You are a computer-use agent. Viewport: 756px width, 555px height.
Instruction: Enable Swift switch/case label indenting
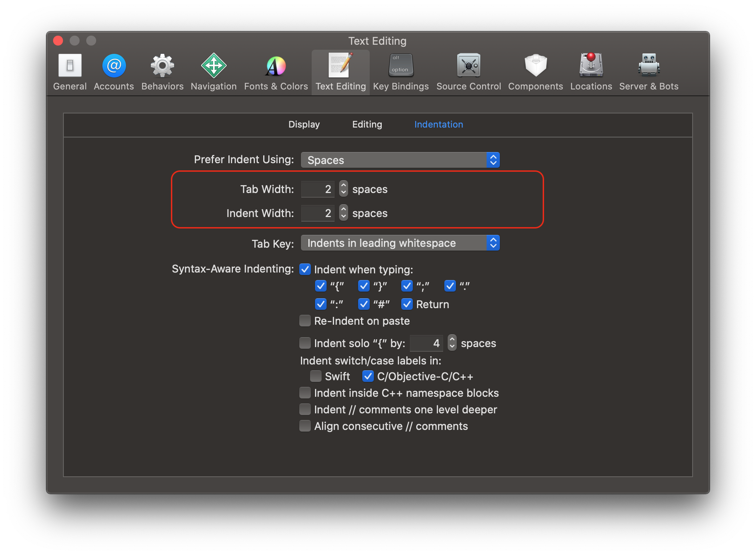pos(316,376)
